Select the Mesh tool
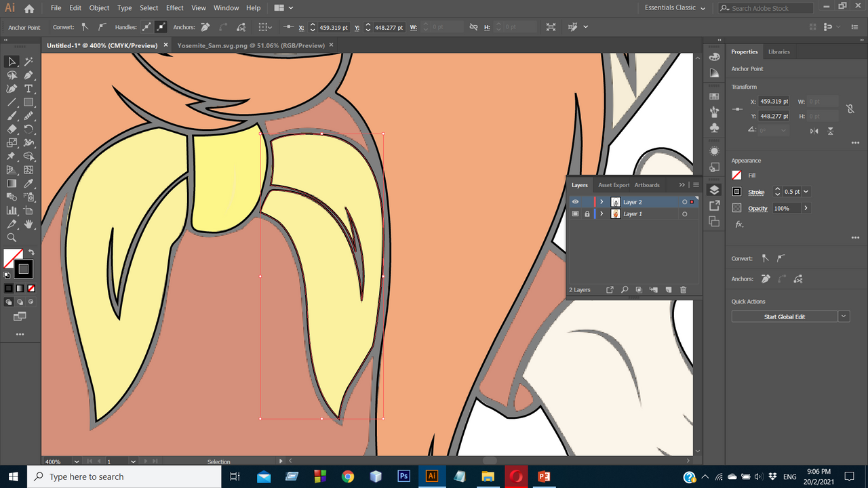The image size is (868, 488). tap(28, 170)
